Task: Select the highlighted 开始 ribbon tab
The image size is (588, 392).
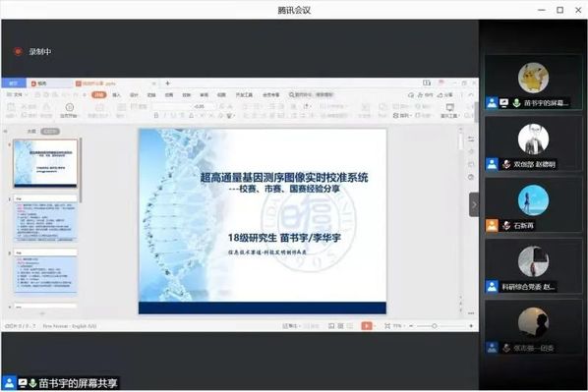Action: [98, 95]
